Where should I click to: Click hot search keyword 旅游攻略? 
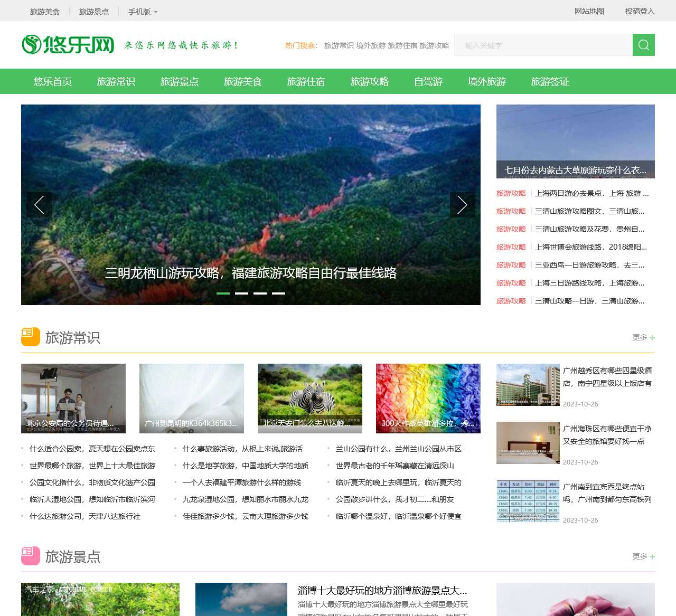[x=434, y=45]
